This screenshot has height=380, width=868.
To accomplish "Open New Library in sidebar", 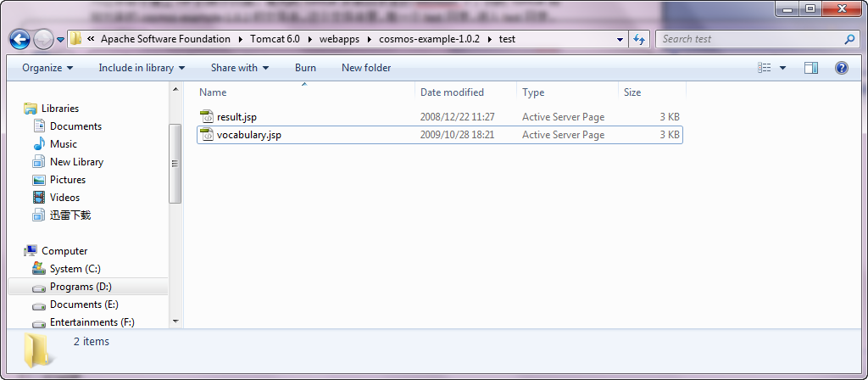I will point(76,162).
